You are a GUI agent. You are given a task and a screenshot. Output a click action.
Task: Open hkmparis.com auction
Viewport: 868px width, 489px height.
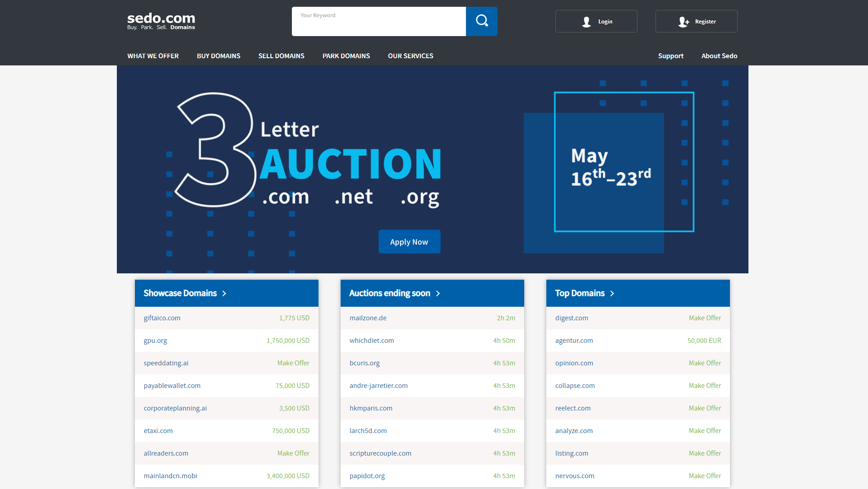coord(371,408)
